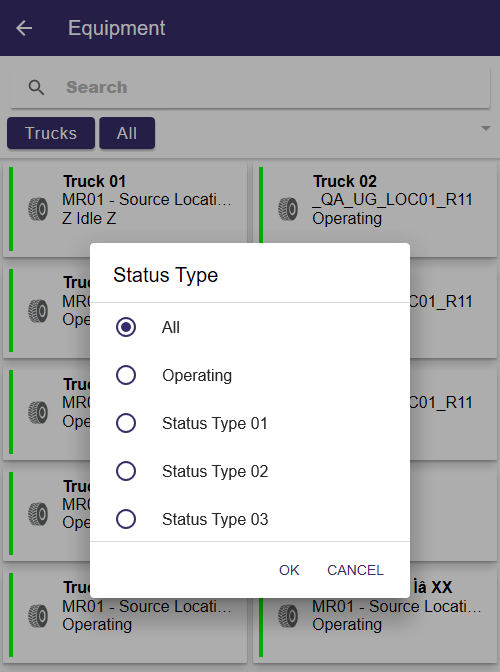Open the Truck 02 card
The height and width of the screenshot is (672, 500).
pos(375,210)
